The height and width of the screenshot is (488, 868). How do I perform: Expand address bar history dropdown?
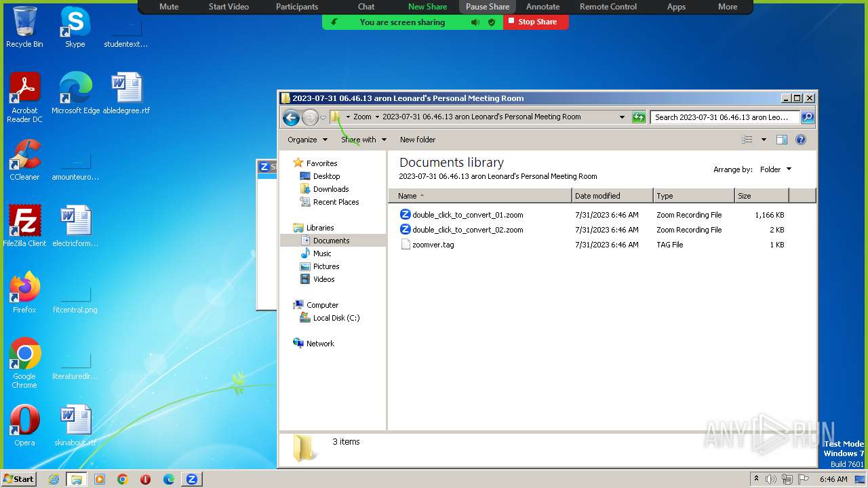(x=622, y=117)
